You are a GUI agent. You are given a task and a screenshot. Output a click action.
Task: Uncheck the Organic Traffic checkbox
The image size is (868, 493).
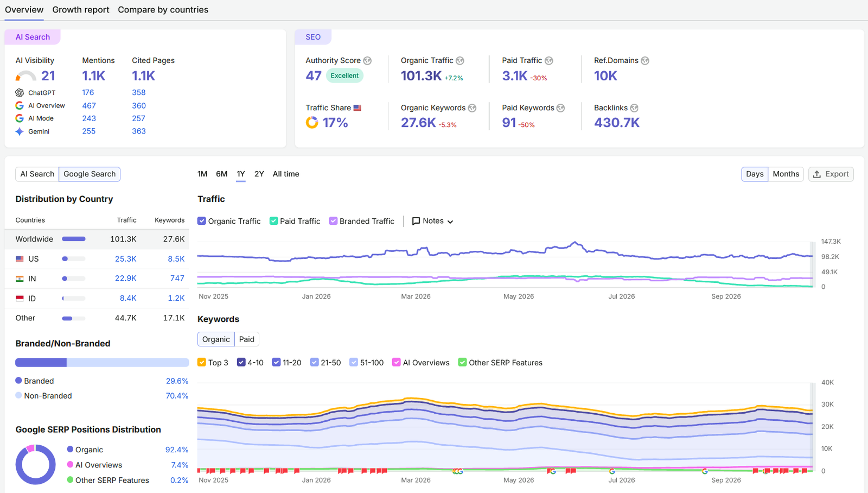(202, 221)
